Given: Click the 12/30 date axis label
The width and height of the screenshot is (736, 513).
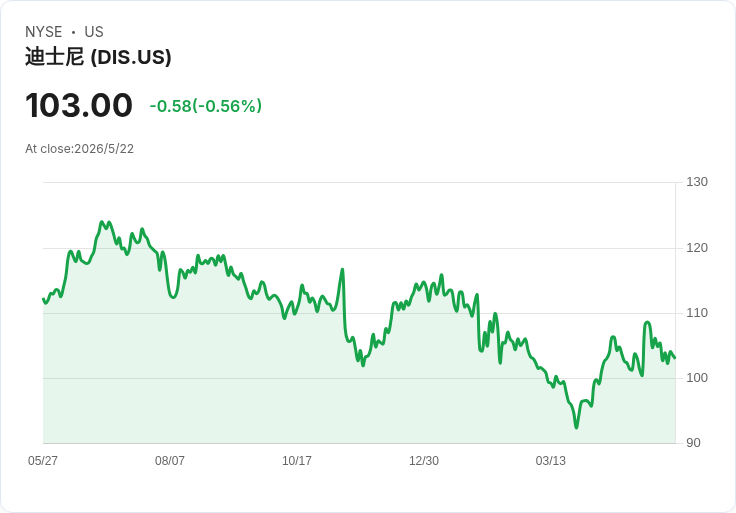Looking at the screenshot, I should pos(424,460).
